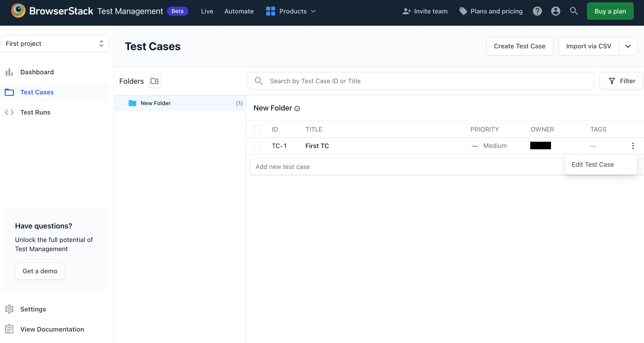Click the Get a demo button
The height and width of the screenshot is (343, 644).
click(x=40, y=271)
